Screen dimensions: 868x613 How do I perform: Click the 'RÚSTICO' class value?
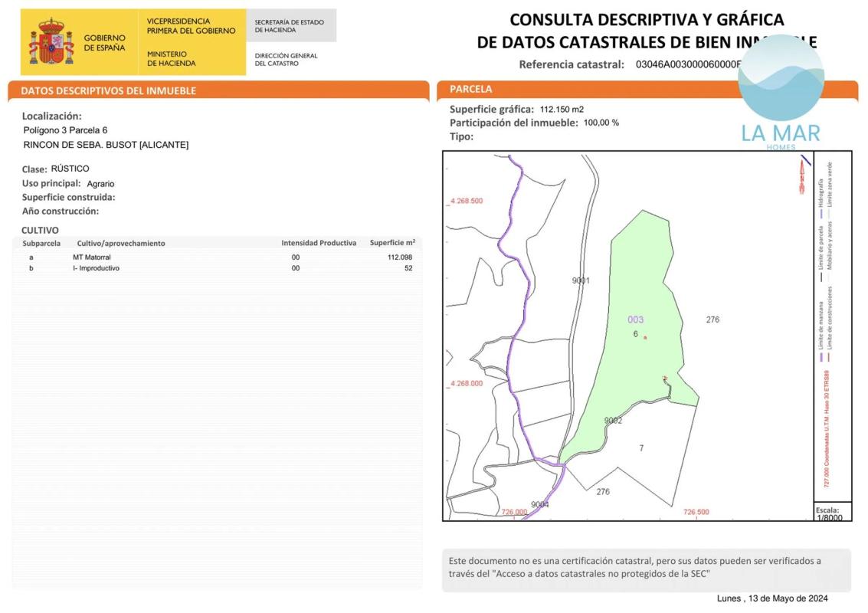(70, 169)
